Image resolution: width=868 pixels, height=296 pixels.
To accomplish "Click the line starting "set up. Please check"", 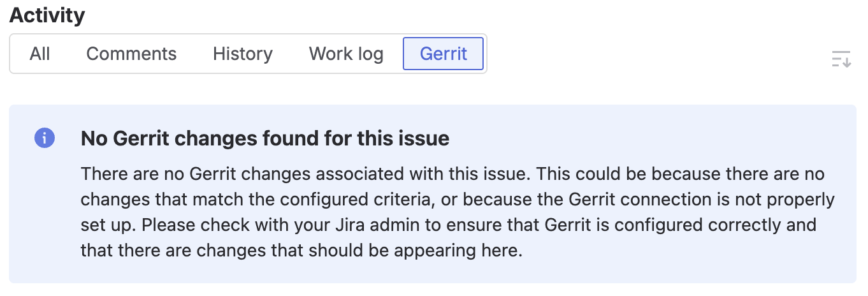I will (448, 225).
